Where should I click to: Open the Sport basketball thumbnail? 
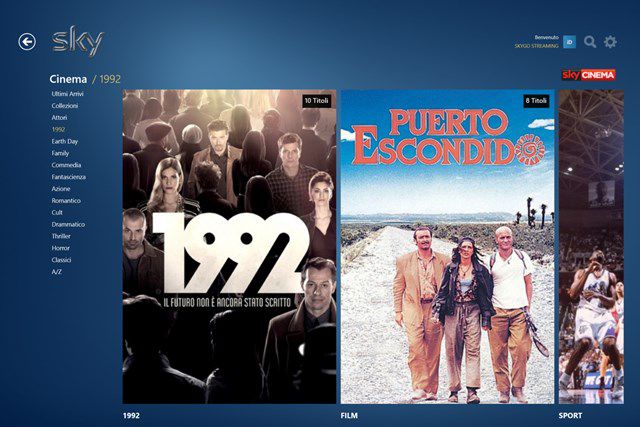[x=591, y=247]
